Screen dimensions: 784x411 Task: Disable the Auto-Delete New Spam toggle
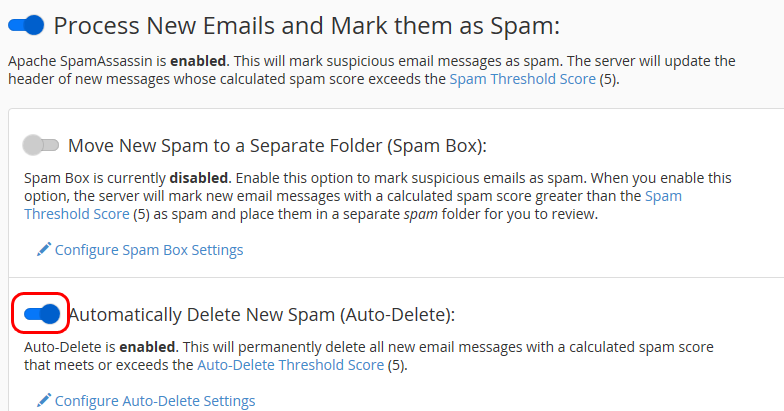[x=41, y=315]
